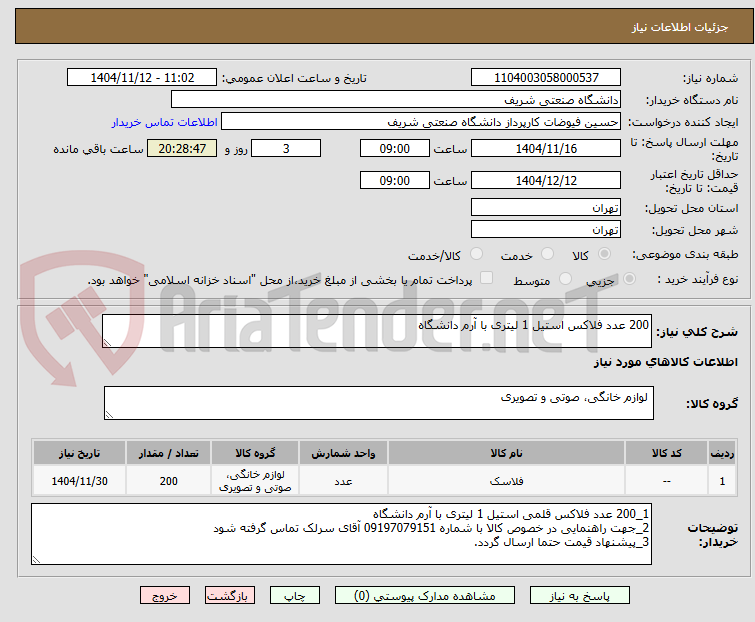The height and width of the screenshot is (622, 755).
Task: Click the resize handle of گروه کالا box
Action: pos(109,415)
